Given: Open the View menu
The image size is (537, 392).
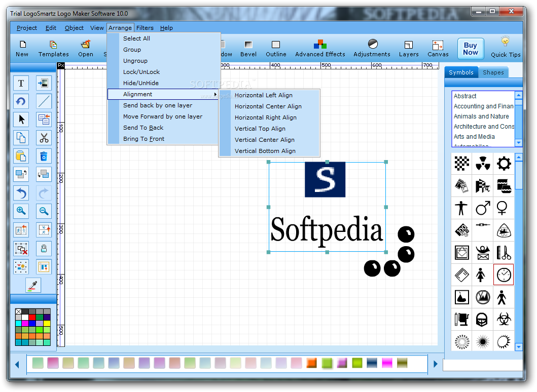Looking at the screenshot, I should (97, 28).
